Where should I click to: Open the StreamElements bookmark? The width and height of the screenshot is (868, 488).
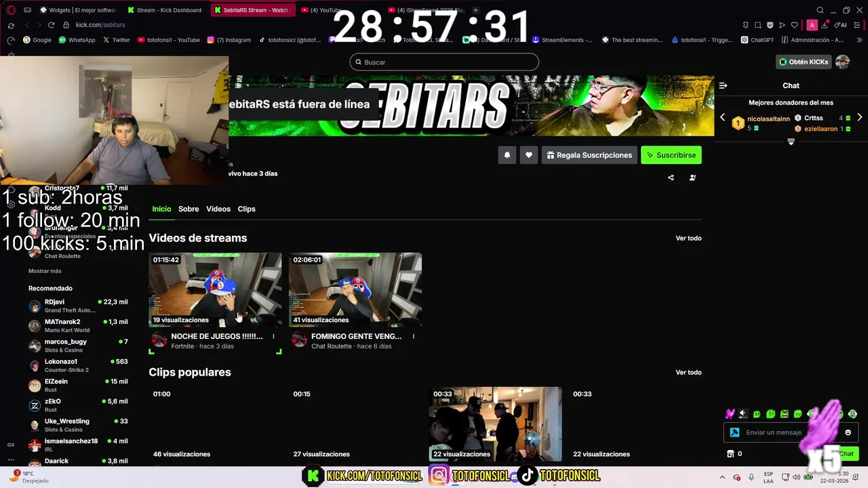pyautogui.click(x=561, y=40)
